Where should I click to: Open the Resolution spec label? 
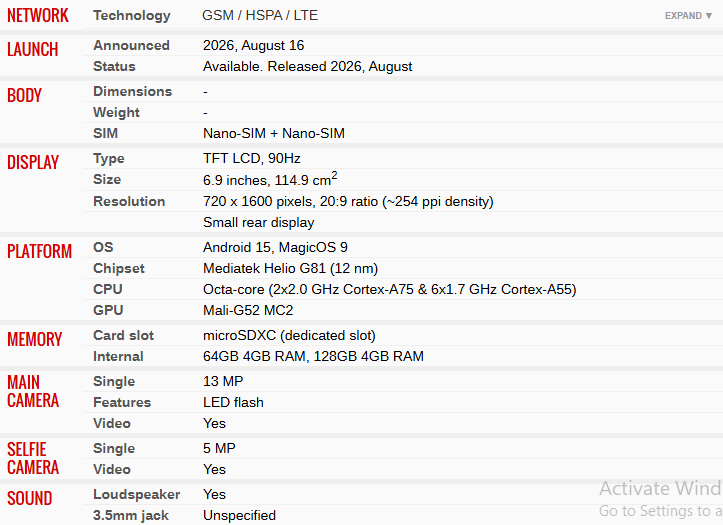point(129,201)
